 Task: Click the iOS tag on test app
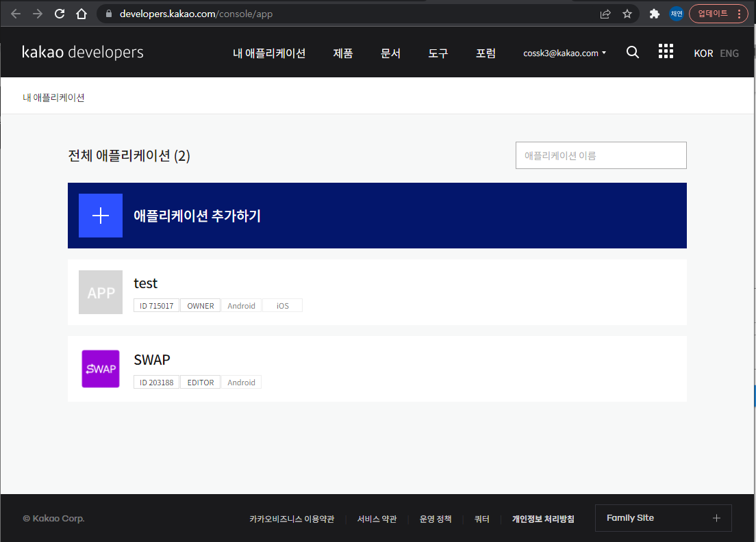pos(283,305)
